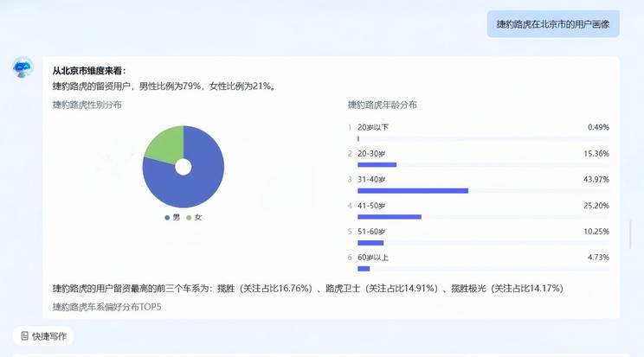Screen dimensions: 644x357
Task: Click the 捷豹路虎车系偏好分布TOP5 heading
Action: (x=106, y=306)
